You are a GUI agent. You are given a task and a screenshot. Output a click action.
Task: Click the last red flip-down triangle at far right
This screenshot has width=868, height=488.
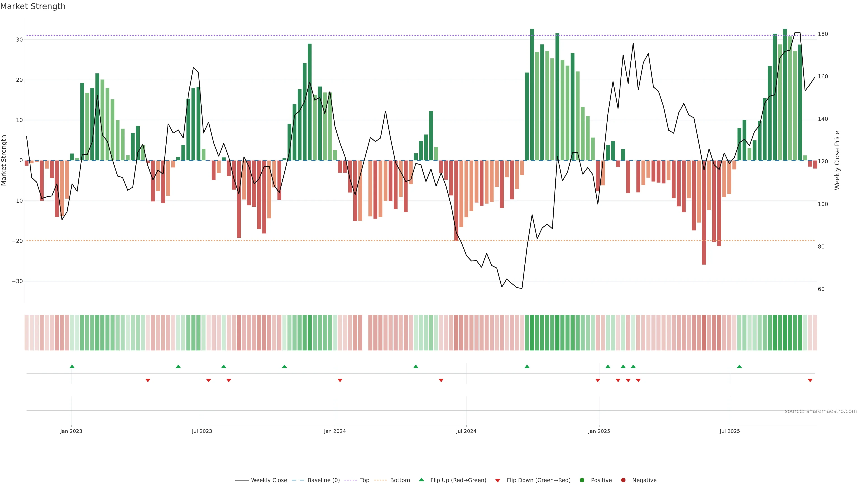pos(810,380)
